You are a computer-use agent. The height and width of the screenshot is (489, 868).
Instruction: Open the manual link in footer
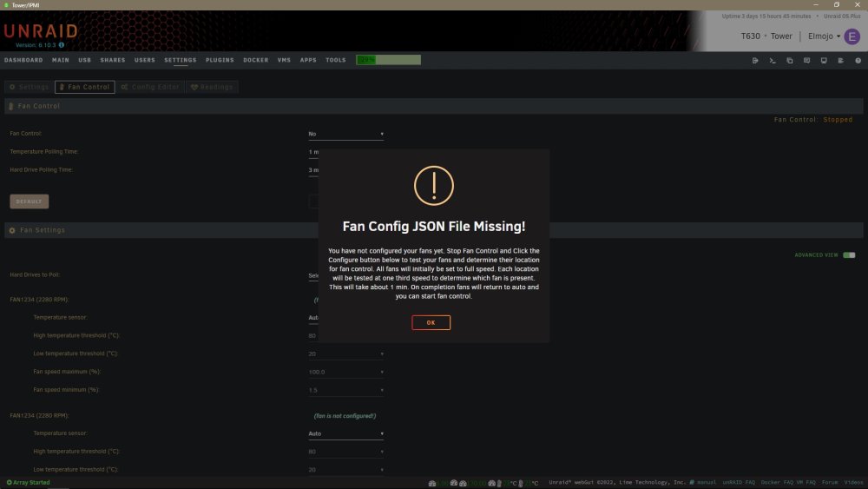click(x=707, y=482)
